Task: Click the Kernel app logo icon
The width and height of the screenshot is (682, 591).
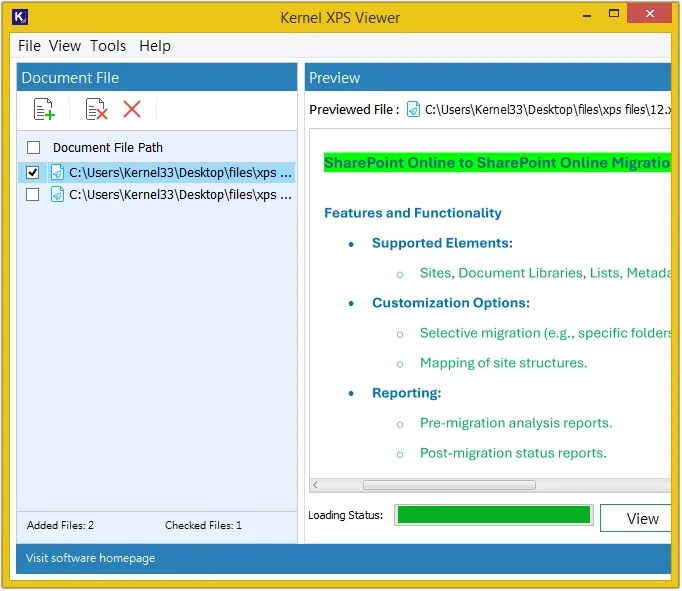Action: point(20,17)
